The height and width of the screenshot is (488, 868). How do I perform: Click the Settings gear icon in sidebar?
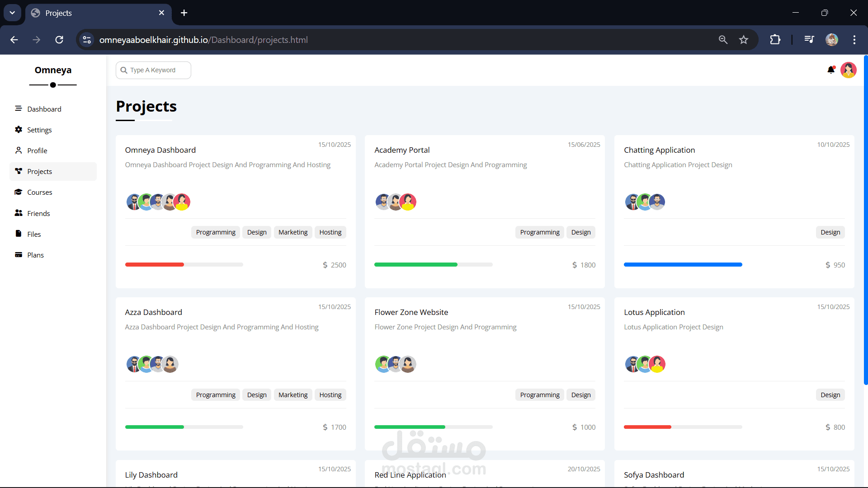tap(19, 130)
